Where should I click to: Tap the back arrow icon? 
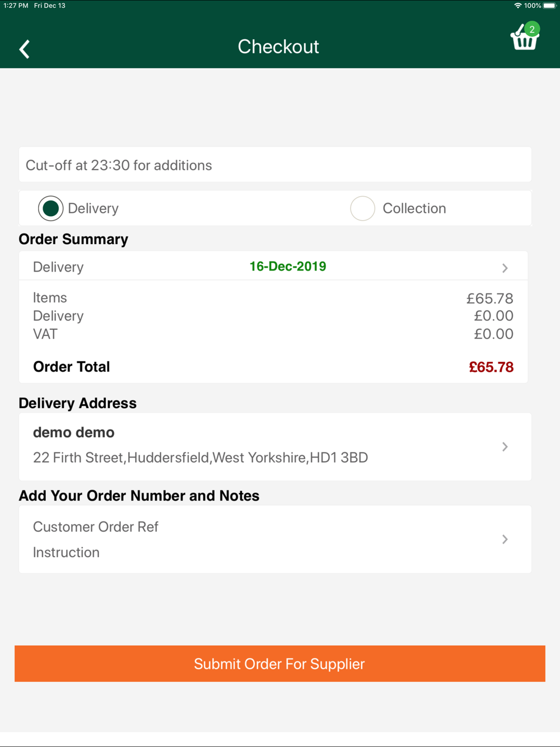tap(24, 49)
